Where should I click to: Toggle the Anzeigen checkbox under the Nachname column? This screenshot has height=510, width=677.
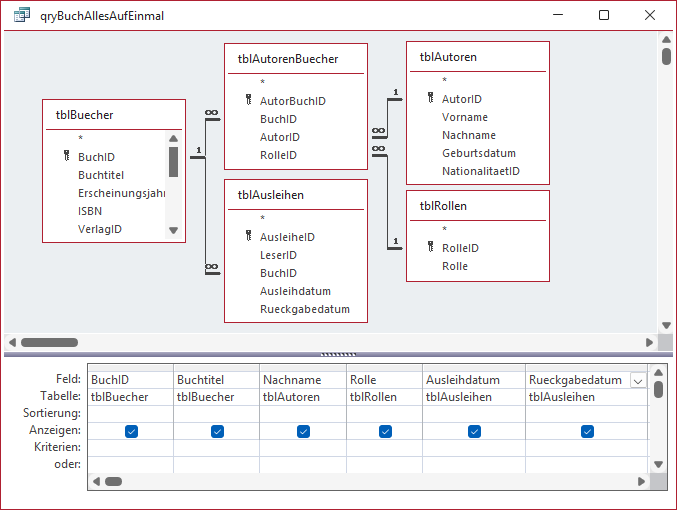tap(304, 431)
